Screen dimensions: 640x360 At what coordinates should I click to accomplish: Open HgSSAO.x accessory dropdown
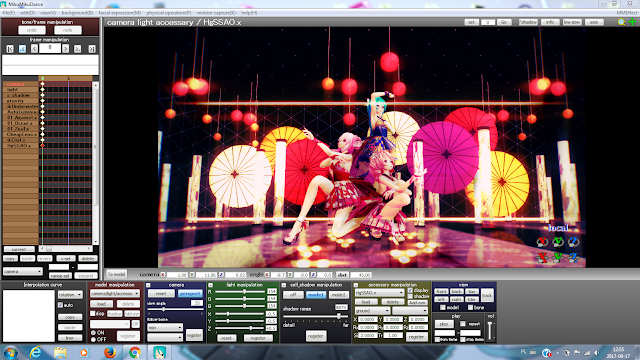coord(379,293)
